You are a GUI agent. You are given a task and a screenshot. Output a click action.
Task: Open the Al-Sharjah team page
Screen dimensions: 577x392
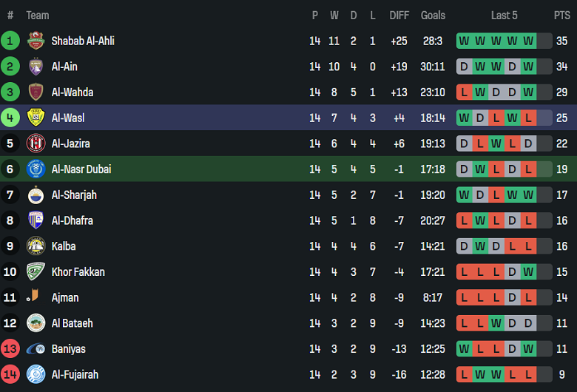pos(74,195)
